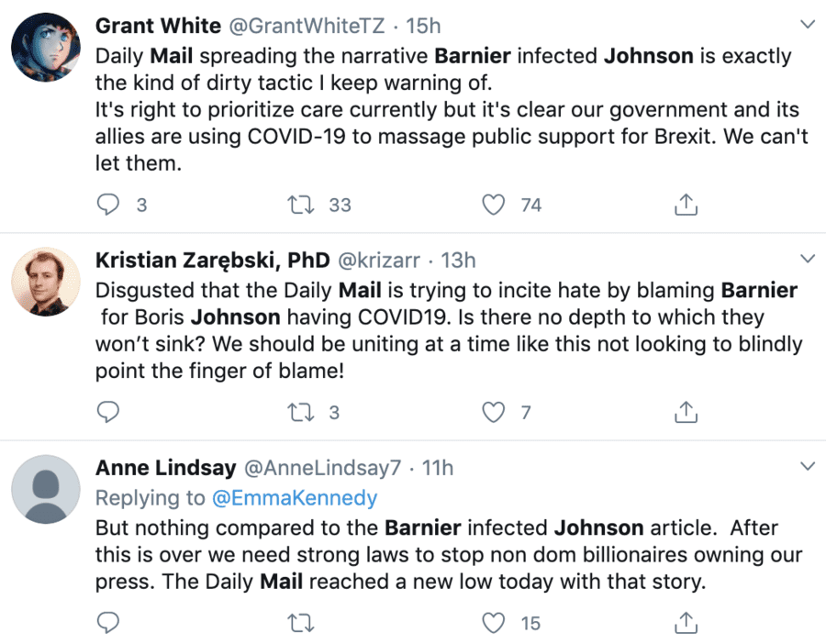This screenshot has width=826, height=644.
Task: Reply to Anne Lindsay's tweet
Action: pos(108,623)
